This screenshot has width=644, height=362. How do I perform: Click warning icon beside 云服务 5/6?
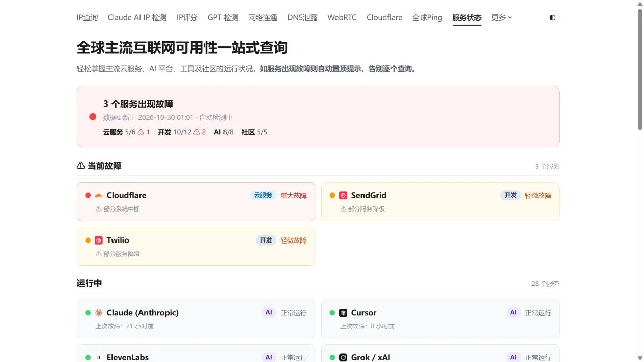(141, 132)
